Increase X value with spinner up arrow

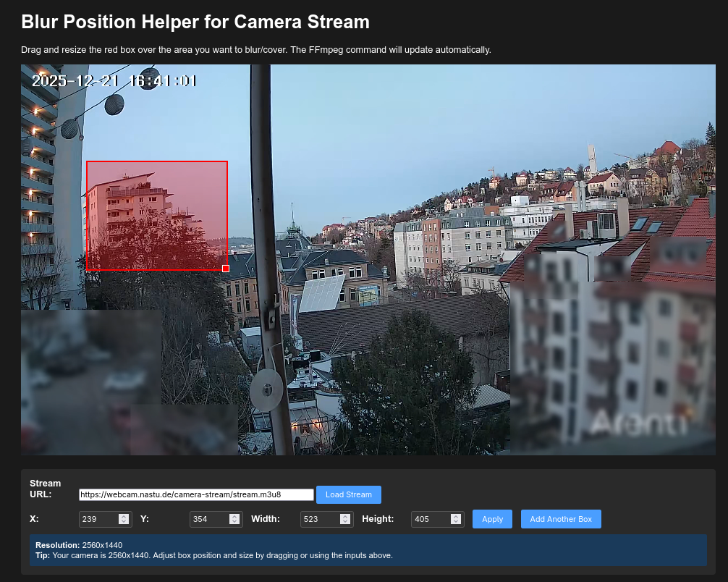(x=124, y=516)
